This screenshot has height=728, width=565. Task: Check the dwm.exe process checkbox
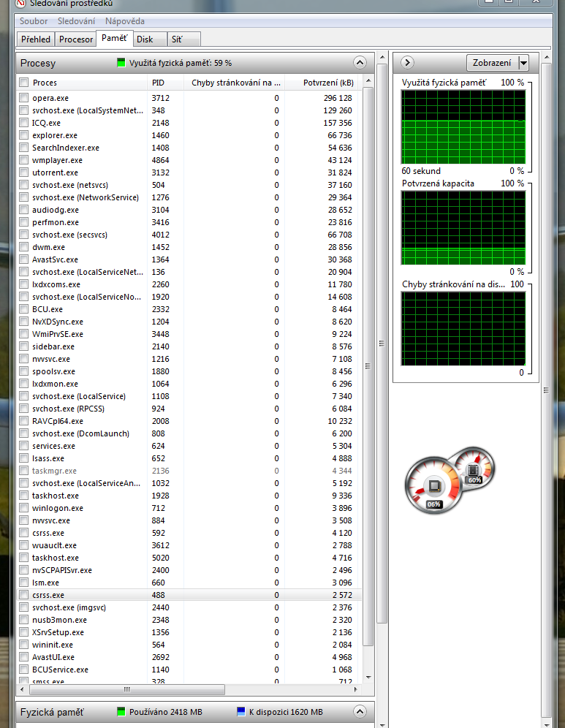pyautogui.click(x=23, y=247)
